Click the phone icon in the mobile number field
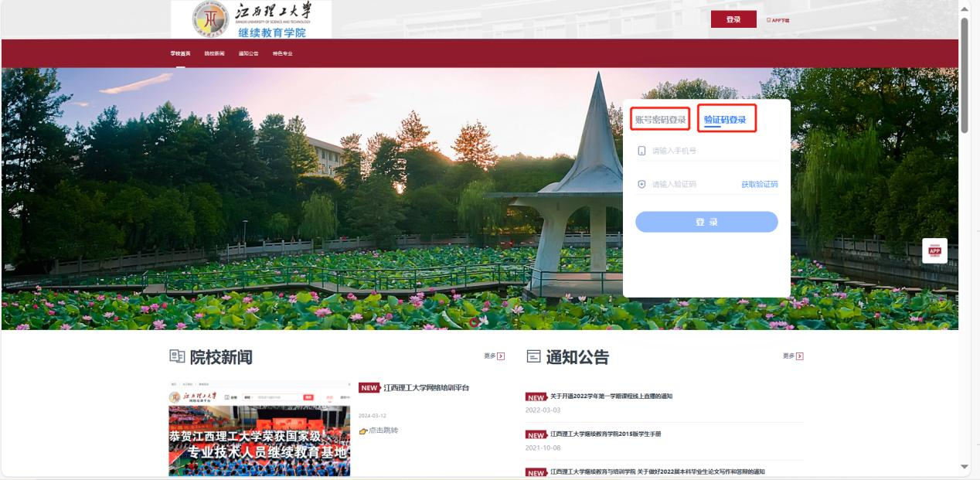This screenshot has width=980, height=480. tap(641, 151)
